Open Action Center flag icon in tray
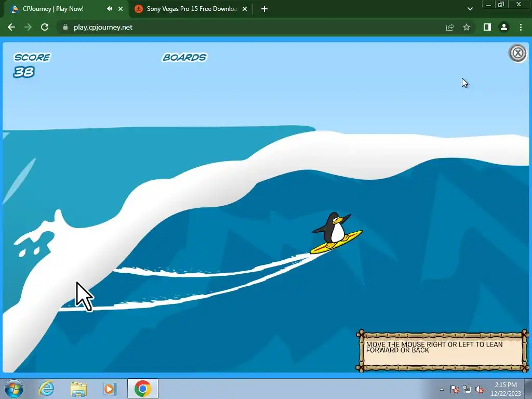Viewport: 532px width, 399px height. coord(454,389)
